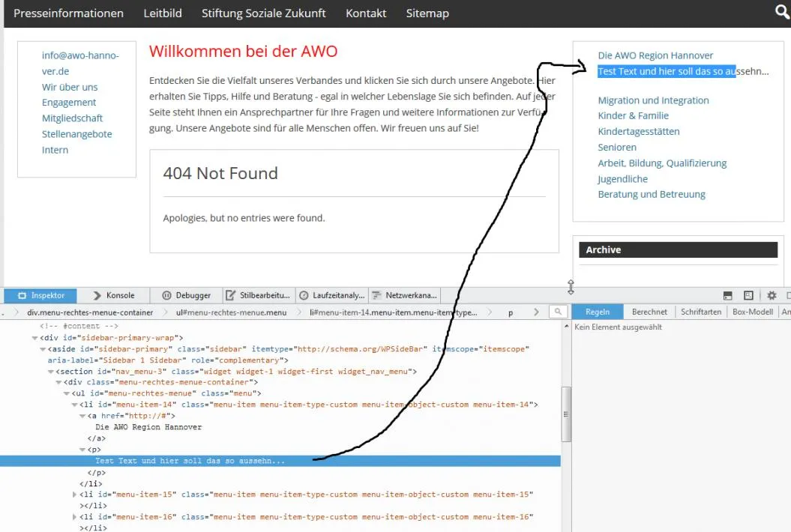
Task: Switch to the Berechnet tab
Action: pyautogui.click(x=649, y=312)
